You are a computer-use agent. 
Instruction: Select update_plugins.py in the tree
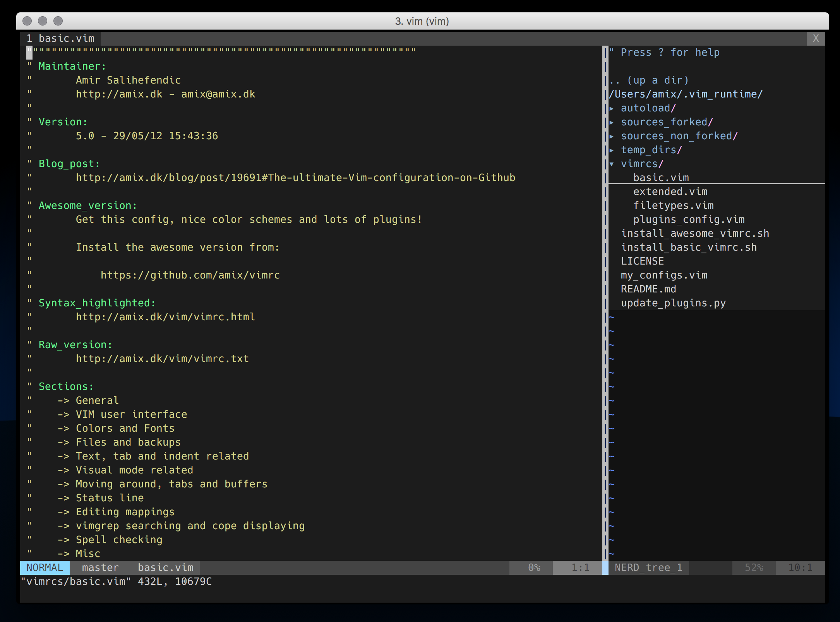tap(673, 303)
